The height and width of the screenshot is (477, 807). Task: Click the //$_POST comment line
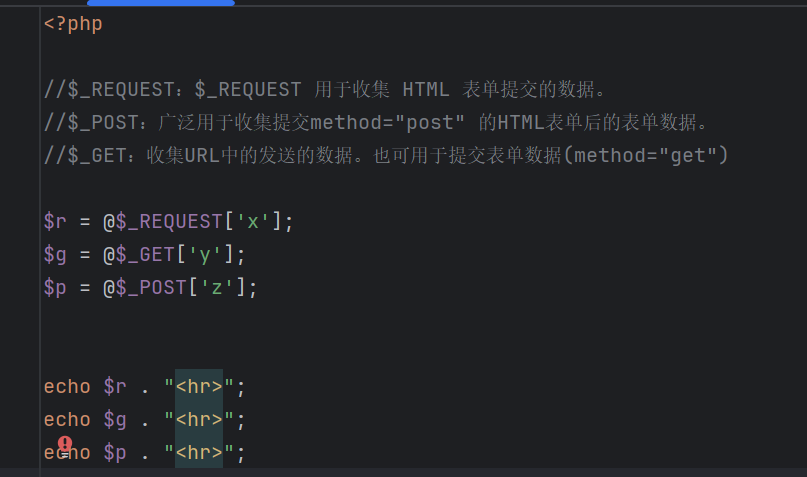(x=376, y=122)
